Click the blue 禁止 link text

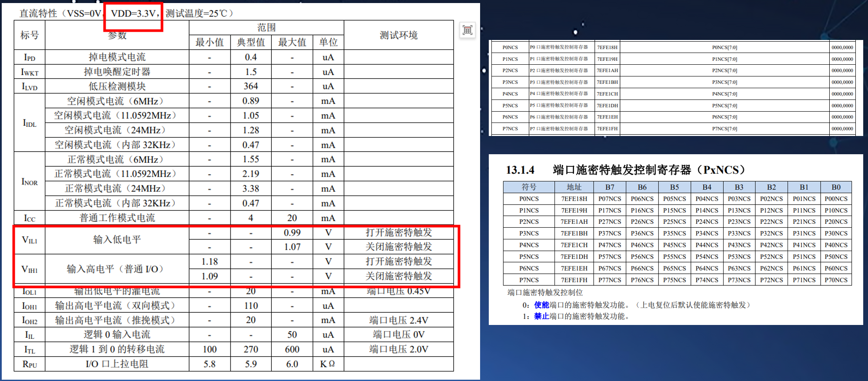tap(541, 316)
